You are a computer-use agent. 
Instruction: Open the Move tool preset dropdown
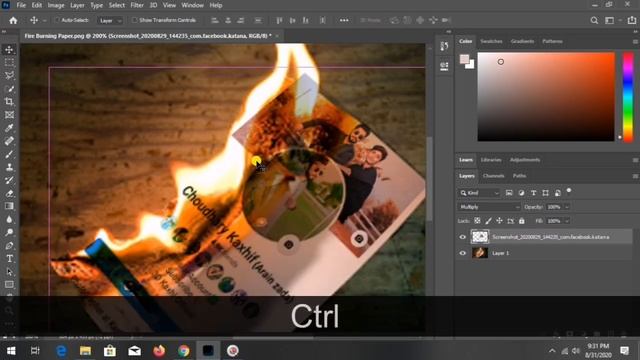click(44, 20)
